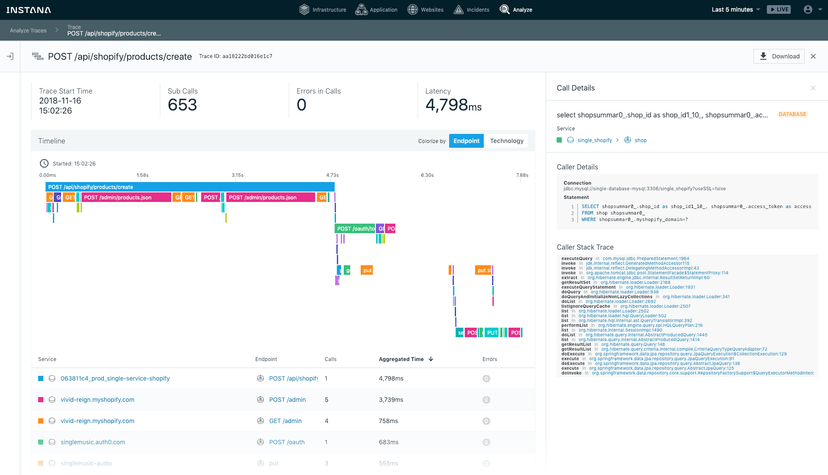The width and height of the screenshot is (828, 475).
Task: Close the trace detail view
Action: (813, 56)
